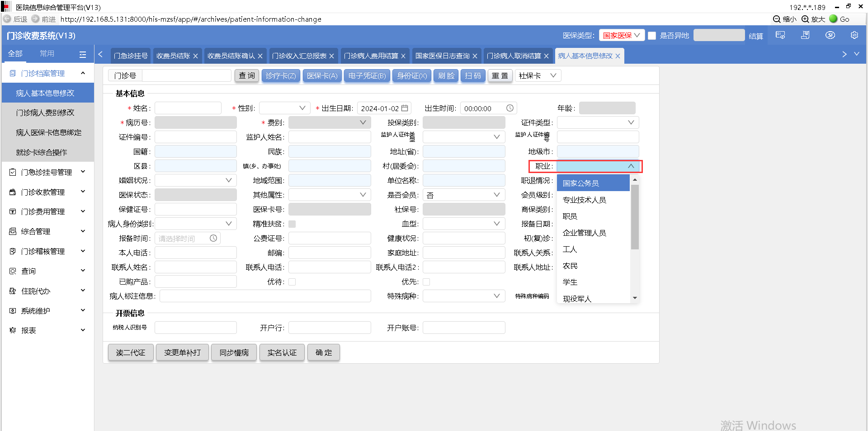Select 国家公务员 from the 职业 list
This screenshot has height=431, width=868.
coord(593,183)
